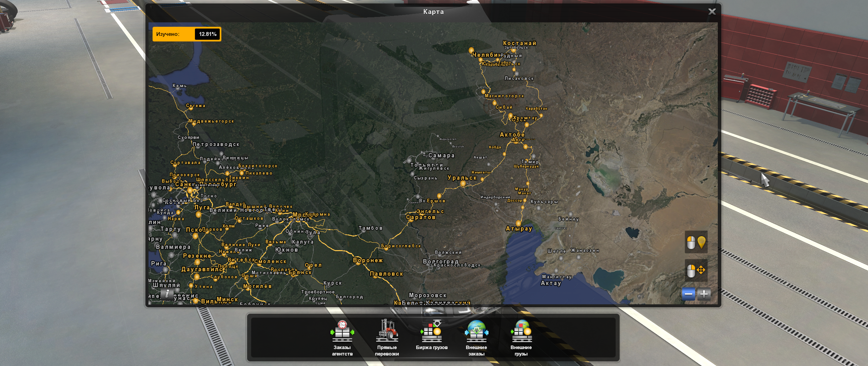868x366 pixels.
Task: Click Актау city label
Action: [x=551, y=283]
